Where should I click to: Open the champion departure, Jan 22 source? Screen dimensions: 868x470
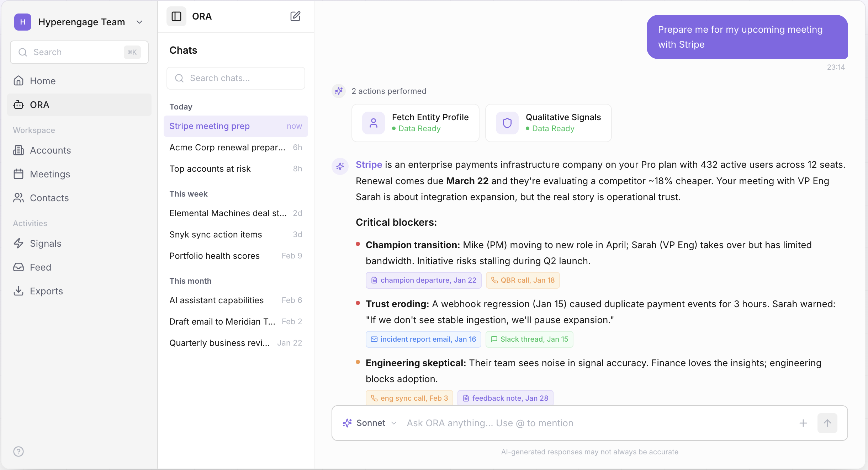(423, 280)
